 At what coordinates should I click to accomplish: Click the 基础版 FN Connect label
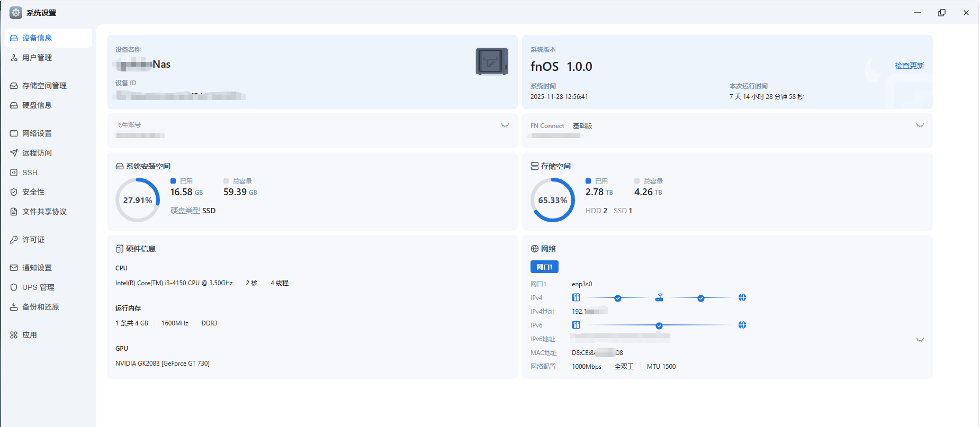pos(582,126)
